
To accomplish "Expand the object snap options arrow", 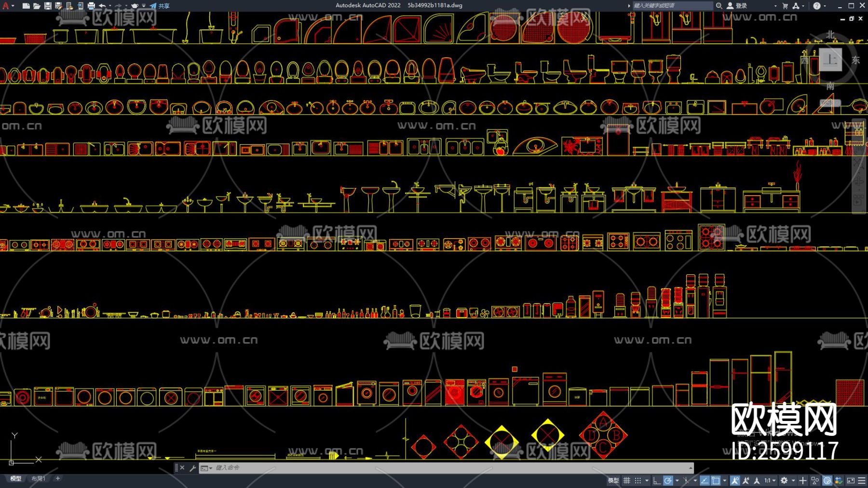I will coord(725,480).
